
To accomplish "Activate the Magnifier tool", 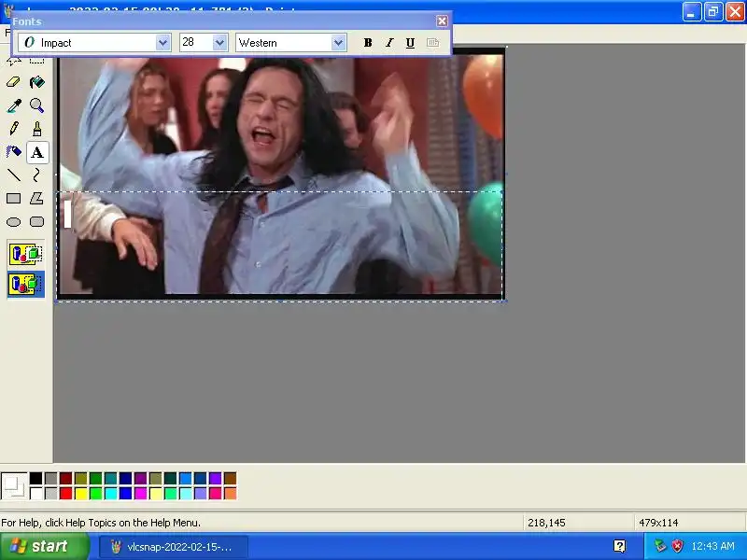I will (36, 105).
